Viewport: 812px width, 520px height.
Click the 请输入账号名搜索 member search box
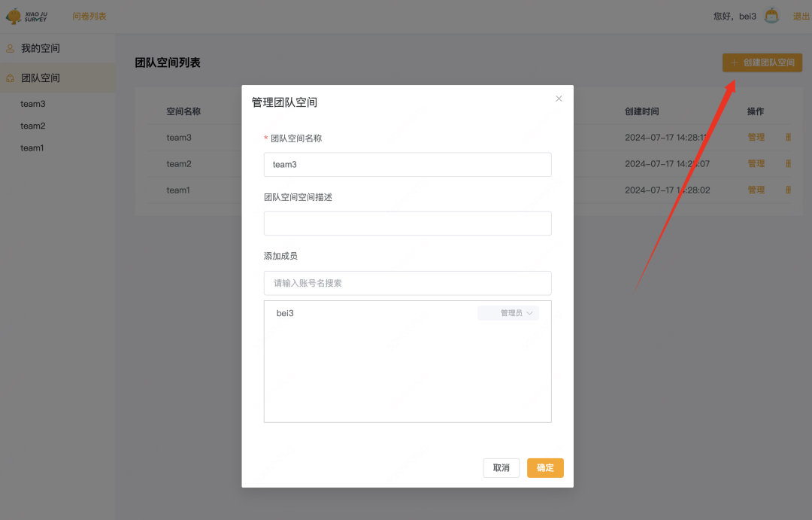pos(408,283)
